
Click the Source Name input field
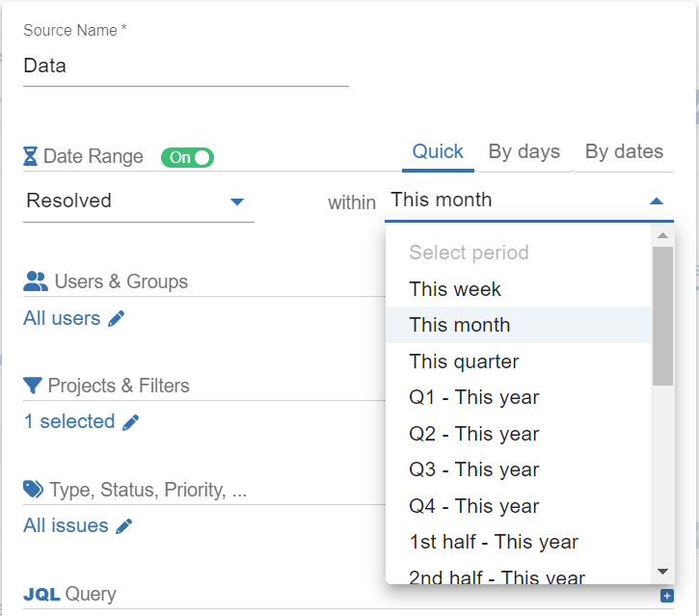(185, 67)
